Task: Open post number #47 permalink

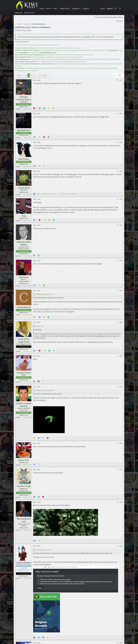Action: coord(121,260)
